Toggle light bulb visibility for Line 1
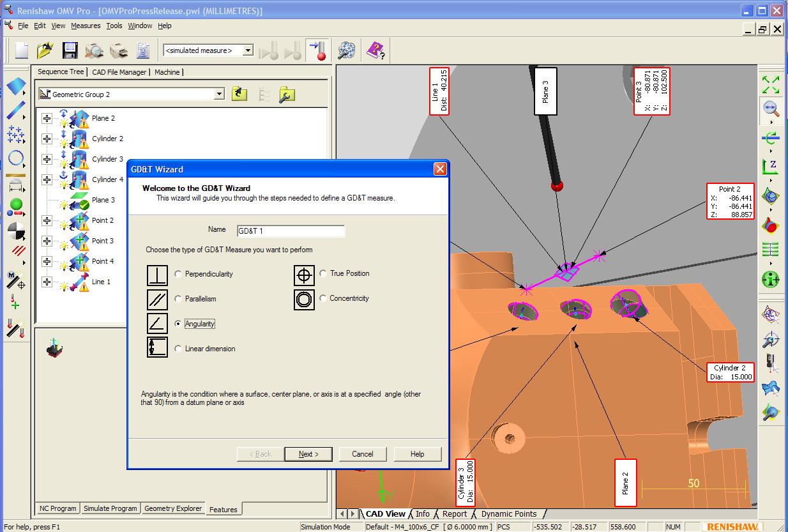The width and height of the screenshot is (788, 532). click(x=64, y=287)
